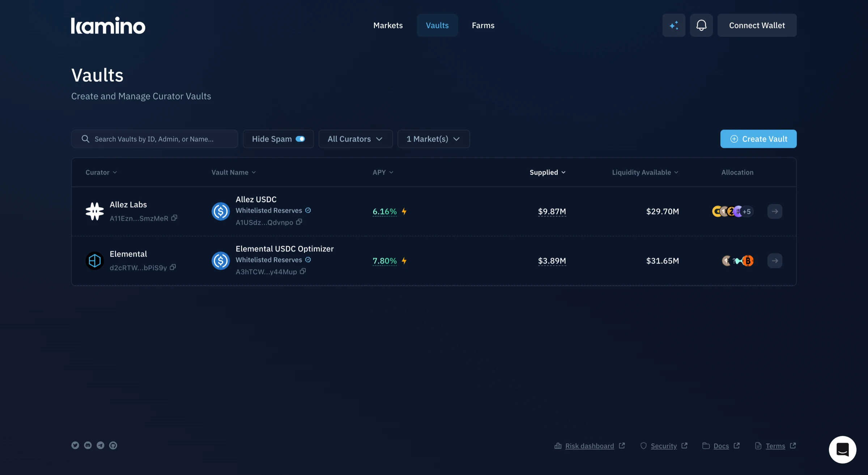Copy vault address A3hTCW...y44Mup

click(303, 271)
